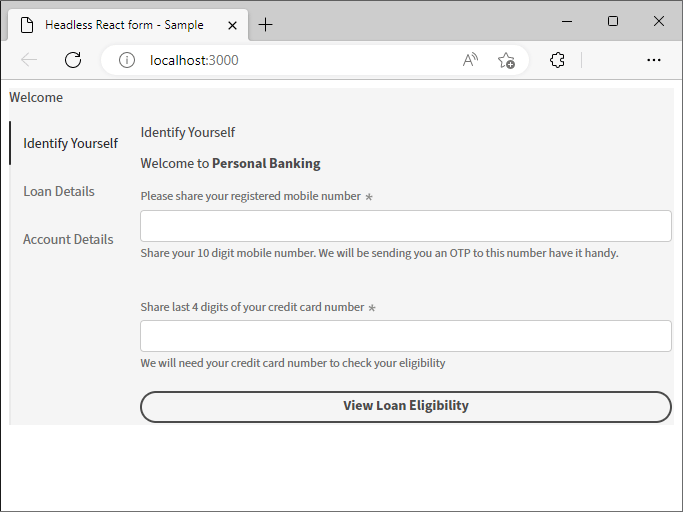Screen dimensions: 683x512
Task: Click the View Loan Eligibility button
Action: [406, 406]
